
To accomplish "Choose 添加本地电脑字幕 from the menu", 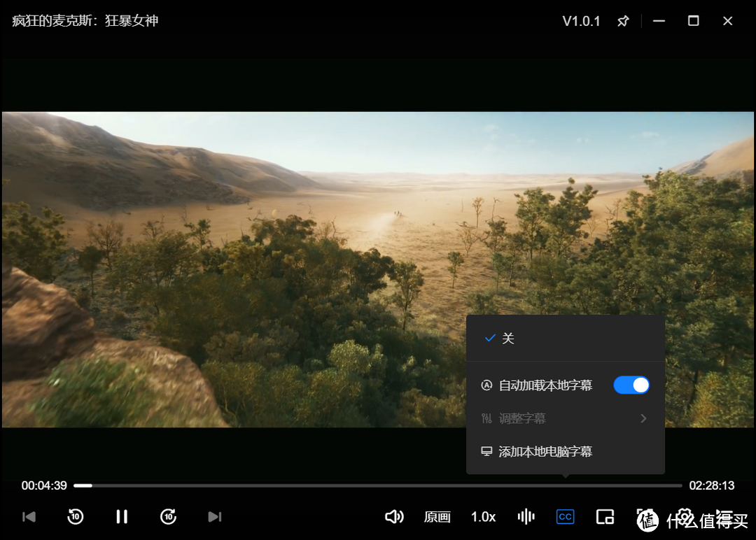I will (545, 451).
